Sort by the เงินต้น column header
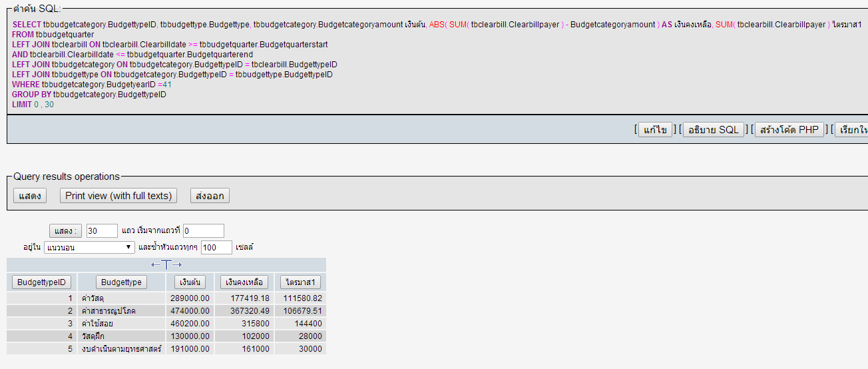The image size is (868, 369). click(x=189, y=282)
